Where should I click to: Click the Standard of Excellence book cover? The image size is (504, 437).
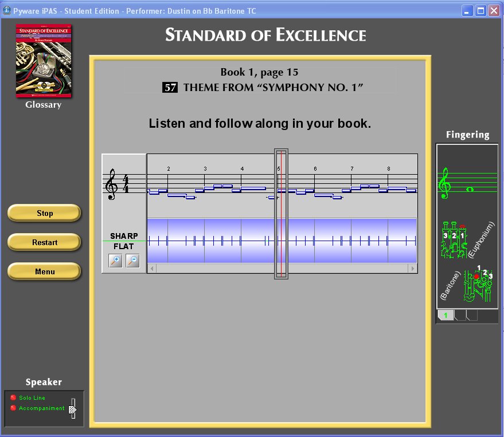tap(43, 61)
